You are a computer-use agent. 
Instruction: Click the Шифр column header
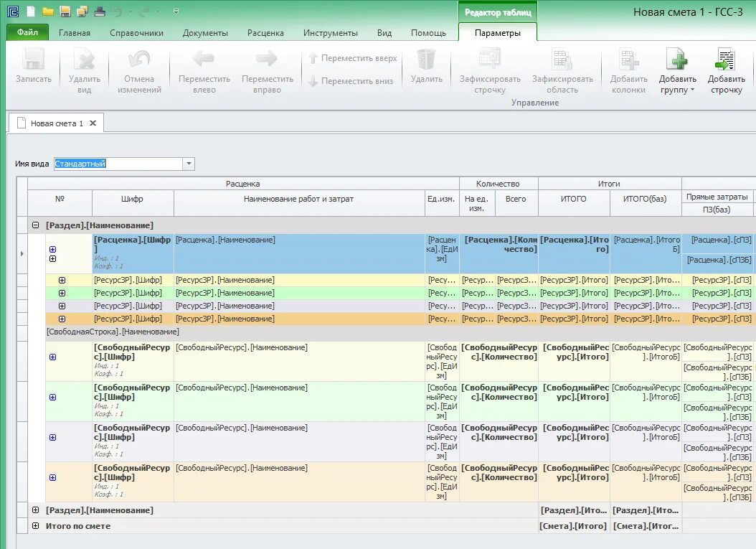[x=133, y=202]
